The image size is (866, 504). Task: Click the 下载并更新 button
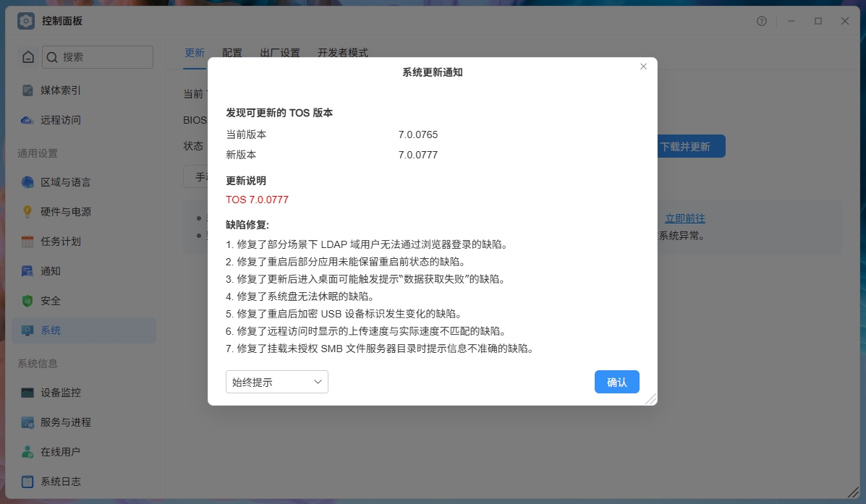pyautogui.click(x=690, y=146)
